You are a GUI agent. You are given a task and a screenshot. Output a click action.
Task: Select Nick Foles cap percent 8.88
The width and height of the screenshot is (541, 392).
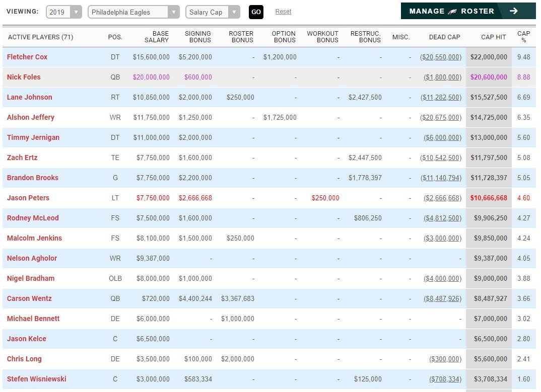tap(524, 77)
